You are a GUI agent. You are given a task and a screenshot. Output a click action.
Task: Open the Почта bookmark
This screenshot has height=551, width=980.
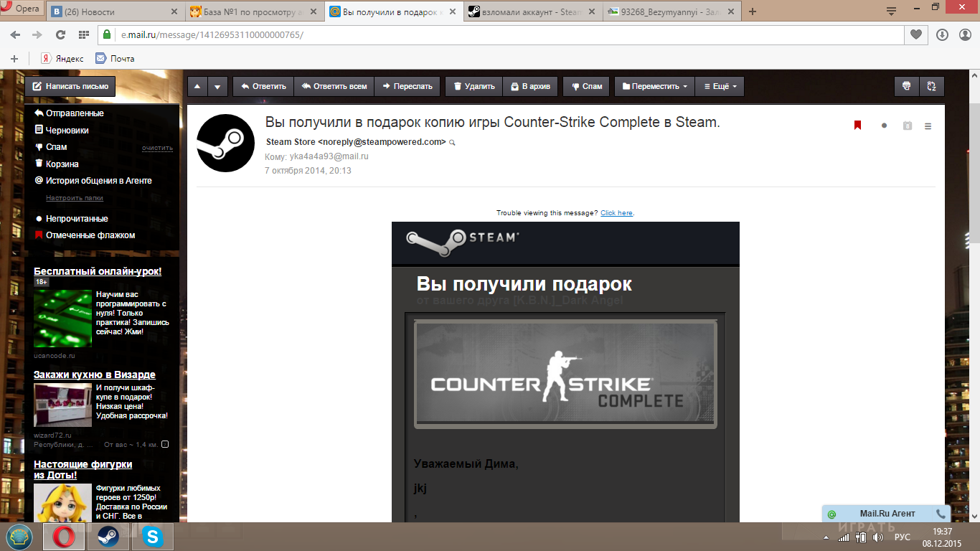click(x=115, y=59)
